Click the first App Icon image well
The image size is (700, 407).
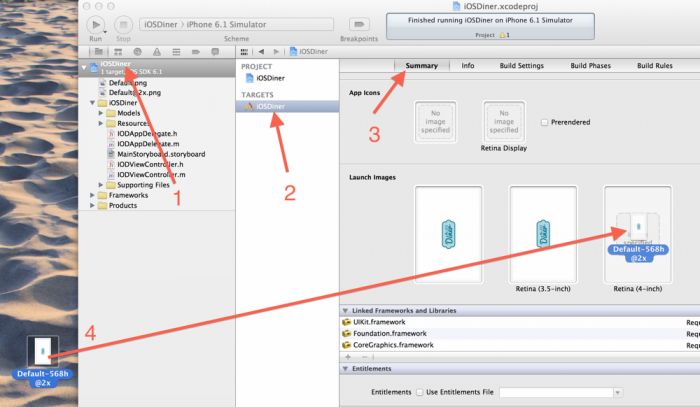click(435, 122)
